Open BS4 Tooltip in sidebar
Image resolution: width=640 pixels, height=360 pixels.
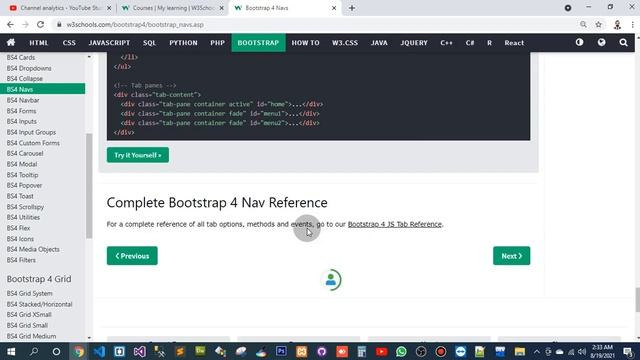(x=22, y=175)
